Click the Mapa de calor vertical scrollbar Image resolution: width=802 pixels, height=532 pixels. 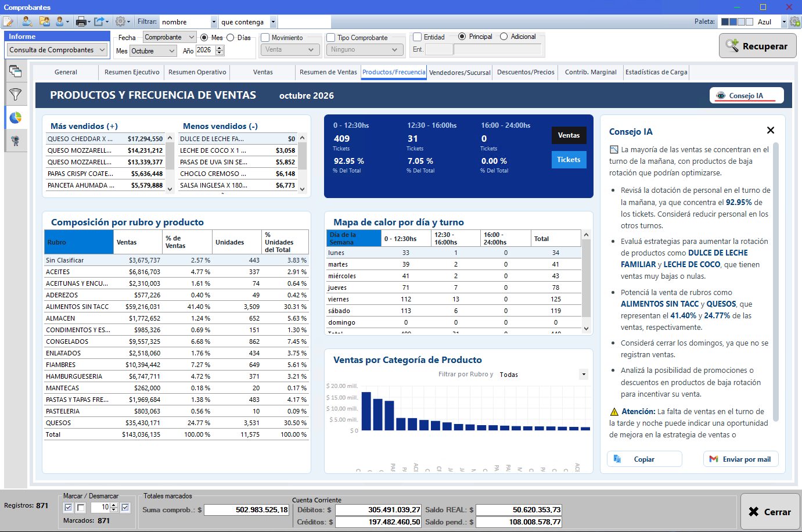pyautogui.click(x=586, y=282)
